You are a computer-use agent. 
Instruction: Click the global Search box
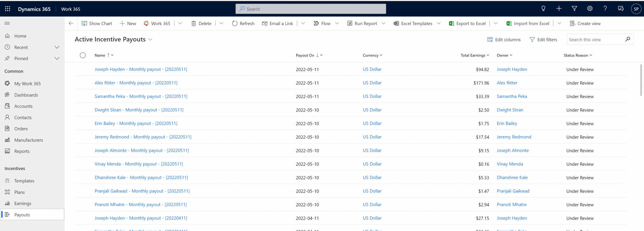311,9
